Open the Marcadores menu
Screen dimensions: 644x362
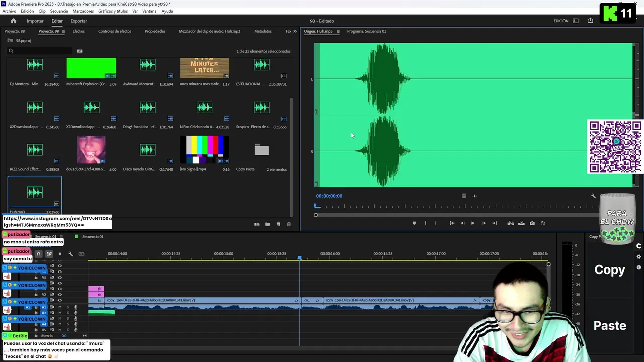(x=83, y=11)
